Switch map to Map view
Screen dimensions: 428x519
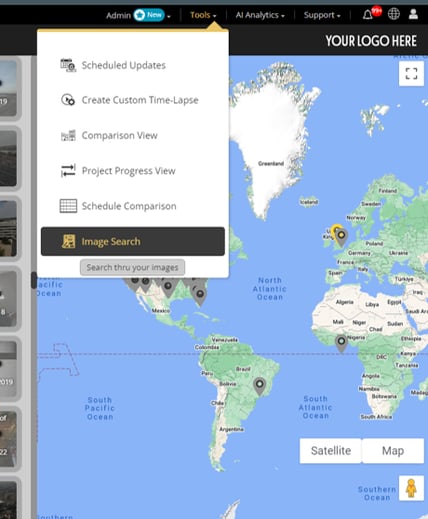coord(393,451)
